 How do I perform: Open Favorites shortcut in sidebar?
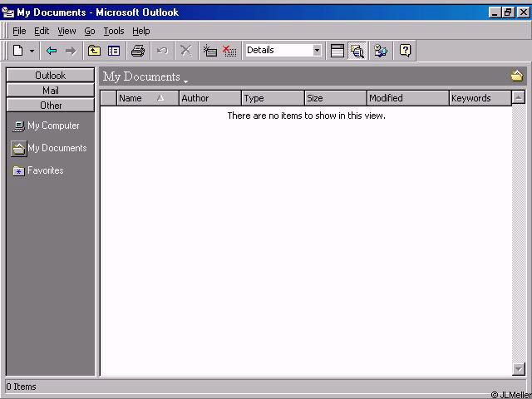pyautogui.click(x=38, y=170)
